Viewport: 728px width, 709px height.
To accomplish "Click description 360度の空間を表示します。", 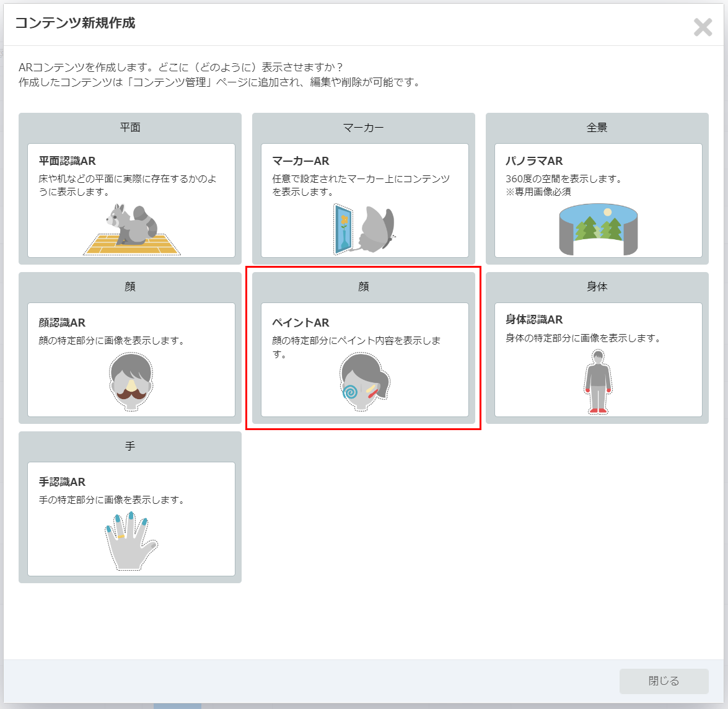I will (x=564, y=178).
